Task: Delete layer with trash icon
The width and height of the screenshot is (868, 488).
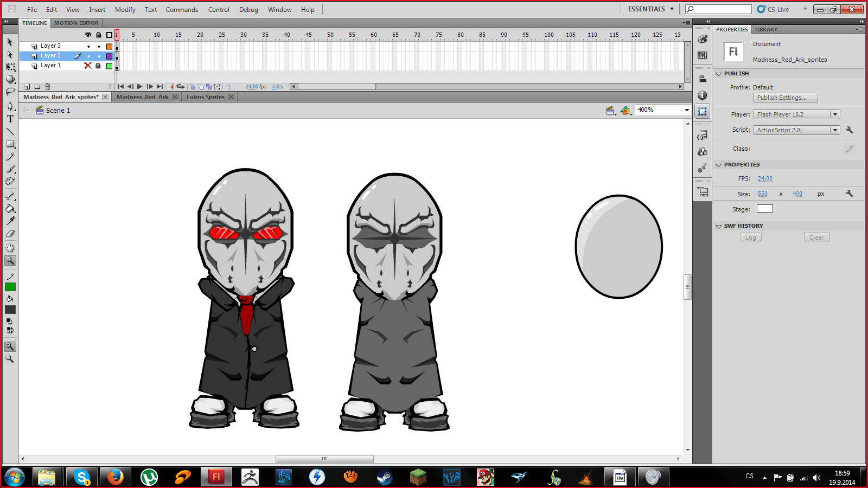Action: (x=48, y=87)
